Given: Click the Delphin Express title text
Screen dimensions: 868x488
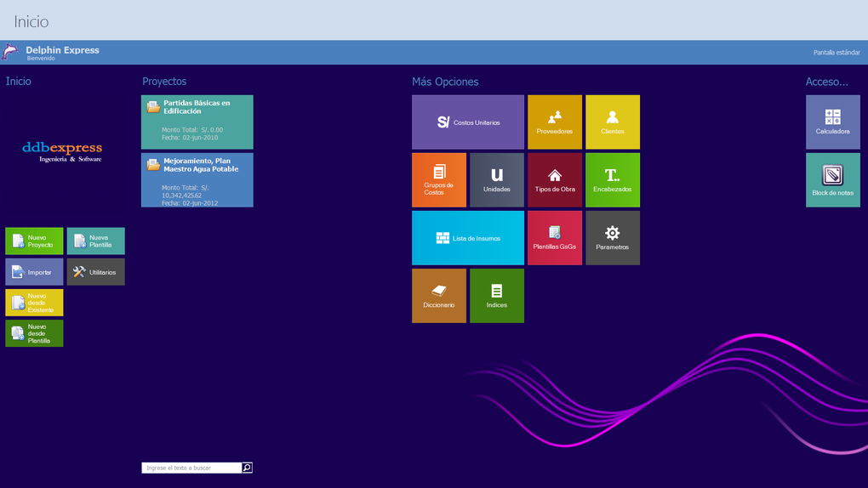Looking at the screenshot, I should (x=63, y=50).
